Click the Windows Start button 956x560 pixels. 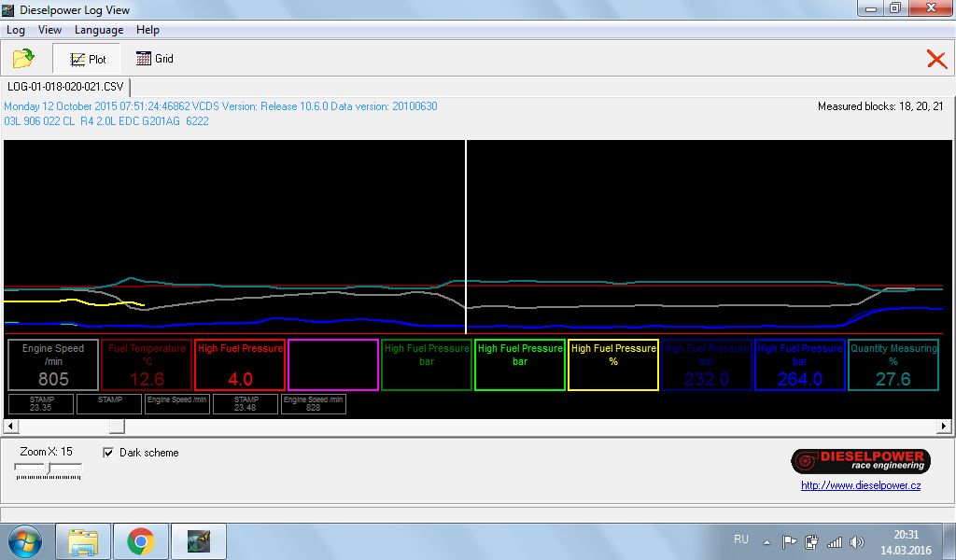tap(24, 541)
